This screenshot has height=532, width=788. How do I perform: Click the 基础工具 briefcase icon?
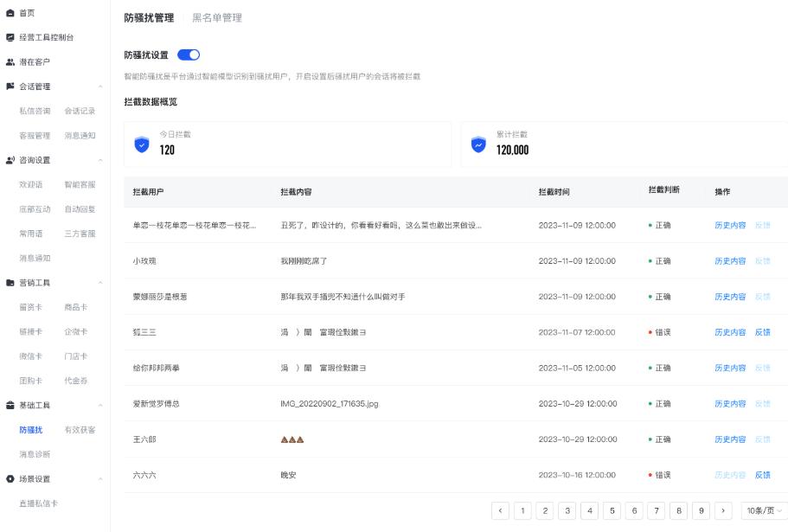click(10, 406)
